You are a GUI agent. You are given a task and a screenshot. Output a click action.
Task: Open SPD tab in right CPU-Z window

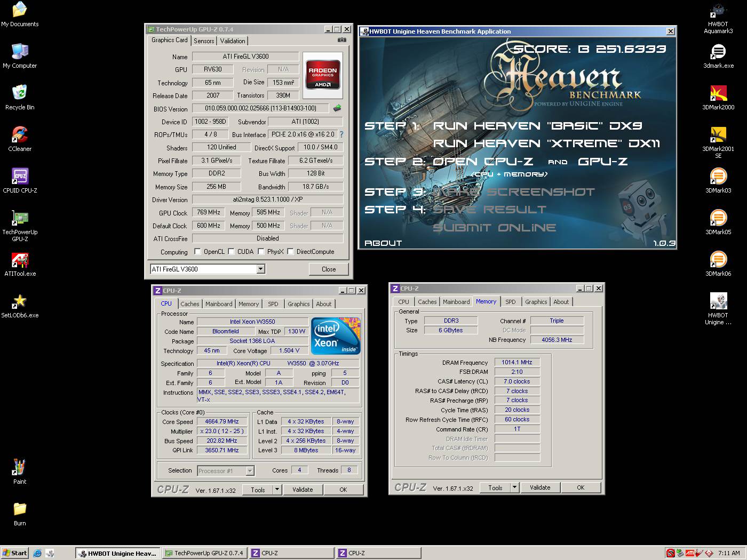[511, 302]
